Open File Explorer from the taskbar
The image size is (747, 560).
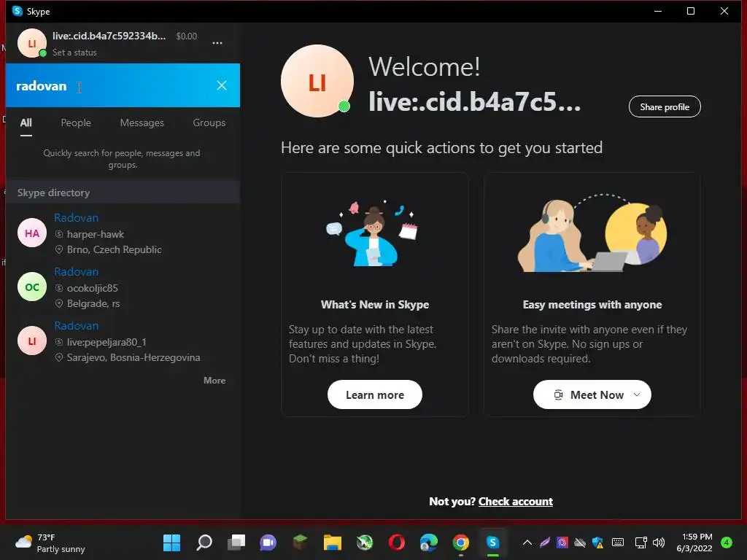click(x=333, y=542)
